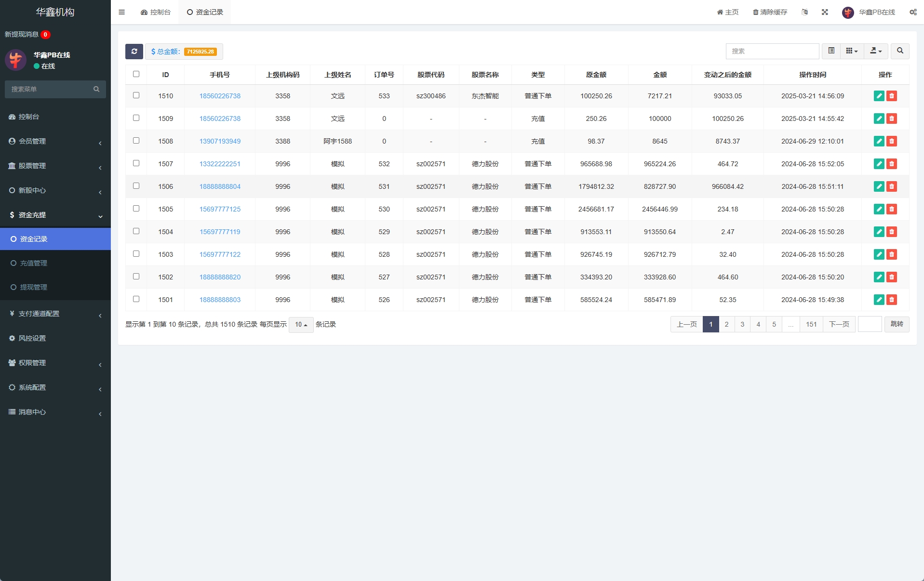Toggle the table card view icon
Viewport: 924px width, 581px height.
[x=831, y=51]
